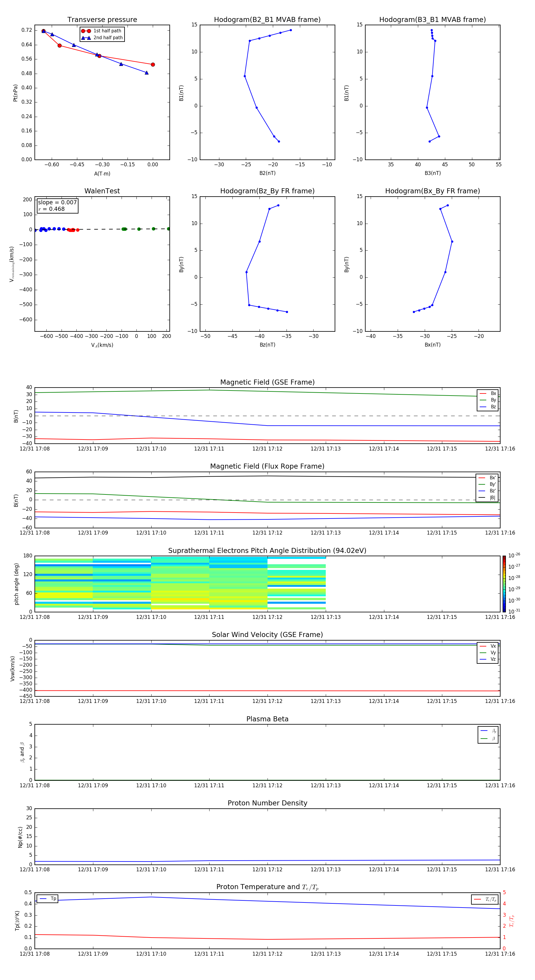The height and width of the screenshot is (980, 535).
Task: Select the Te/Tp legend box
Action: (x=484, y=899)
